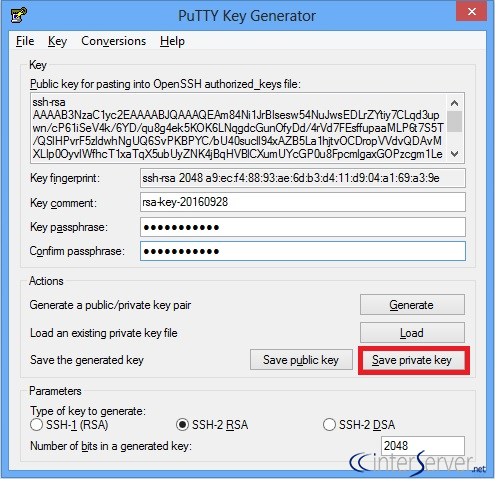This screenshot has height=479, width=495.
Task: Open the Conversions menu
Action: click(x=114, y=41)
